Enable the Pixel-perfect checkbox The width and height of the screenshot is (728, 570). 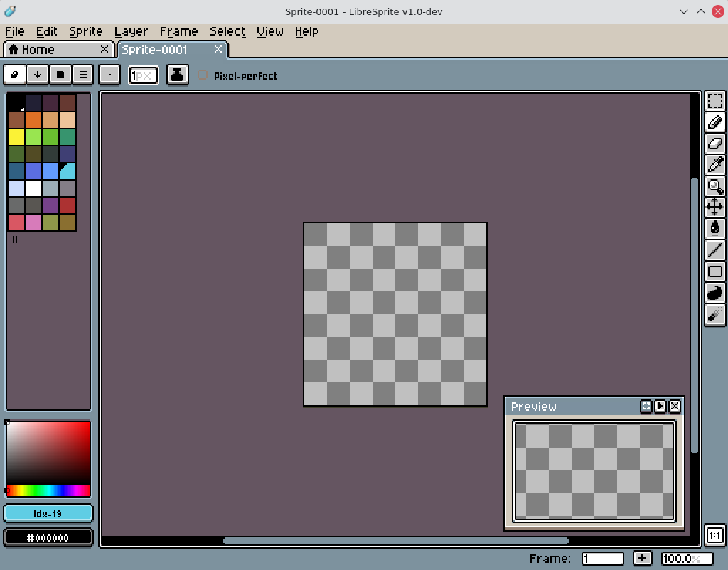pos(203,75)
